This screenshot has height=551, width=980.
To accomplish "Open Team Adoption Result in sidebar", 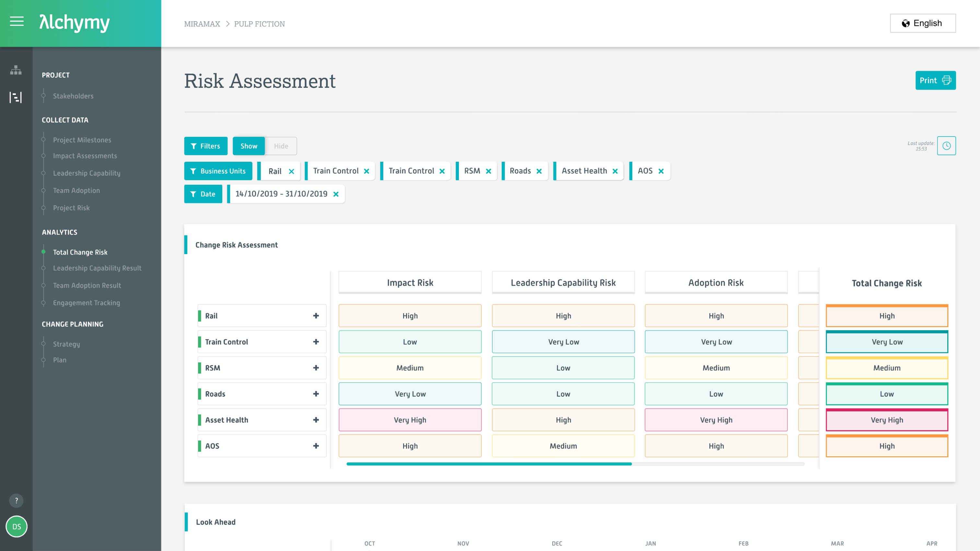I will pos(87,285).
